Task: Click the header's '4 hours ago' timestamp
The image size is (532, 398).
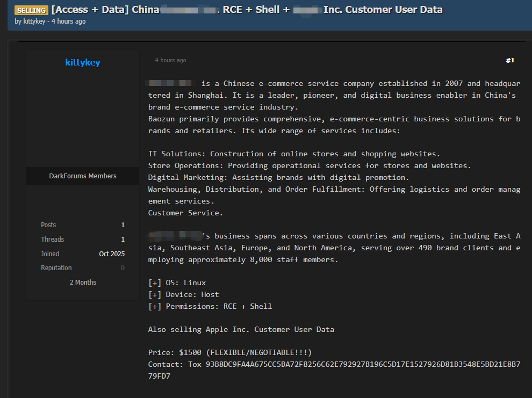Action: [x=68, y=21]
